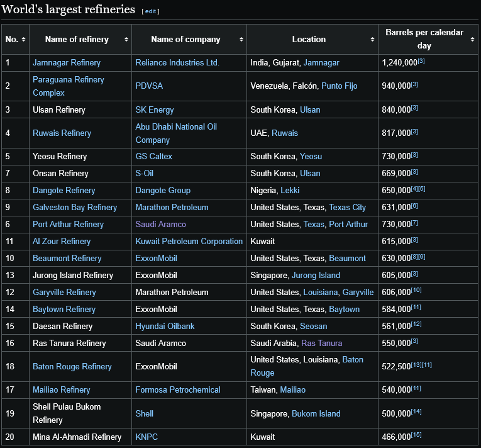This screenshot has height=448, width=481.
Task: Open Louisiana link in Garyville row
Action: (321, 293)
